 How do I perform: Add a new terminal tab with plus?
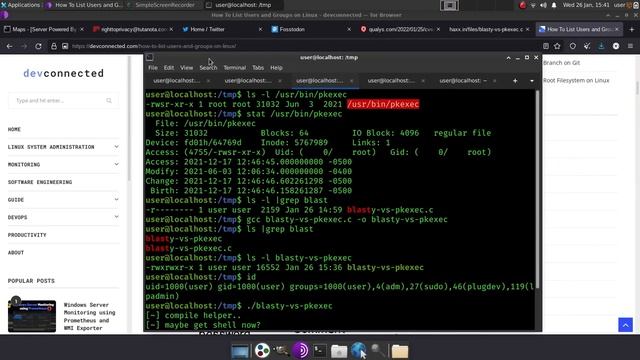tap(515, 81)
